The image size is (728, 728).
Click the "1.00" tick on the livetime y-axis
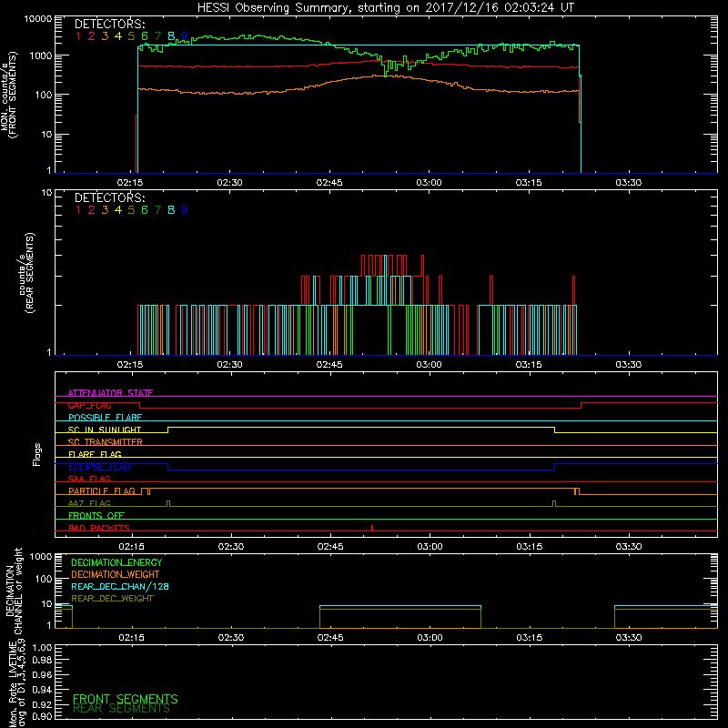click(42, 648)
